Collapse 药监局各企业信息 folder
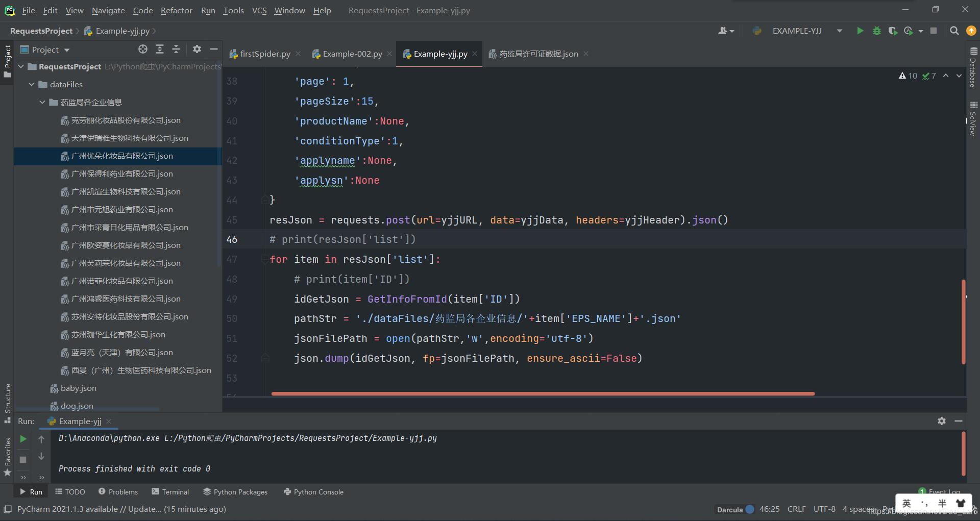Viewport: 980px width, 521px height. click(42, 102)
